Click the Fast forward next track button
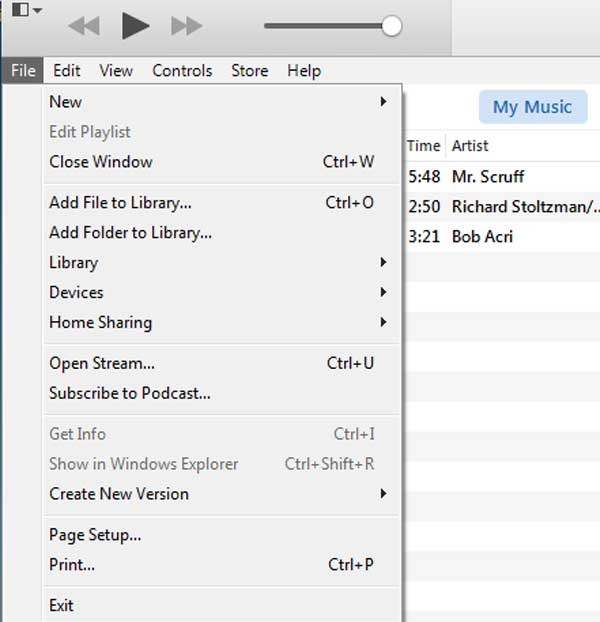The image size is (600, 622). 186,26
